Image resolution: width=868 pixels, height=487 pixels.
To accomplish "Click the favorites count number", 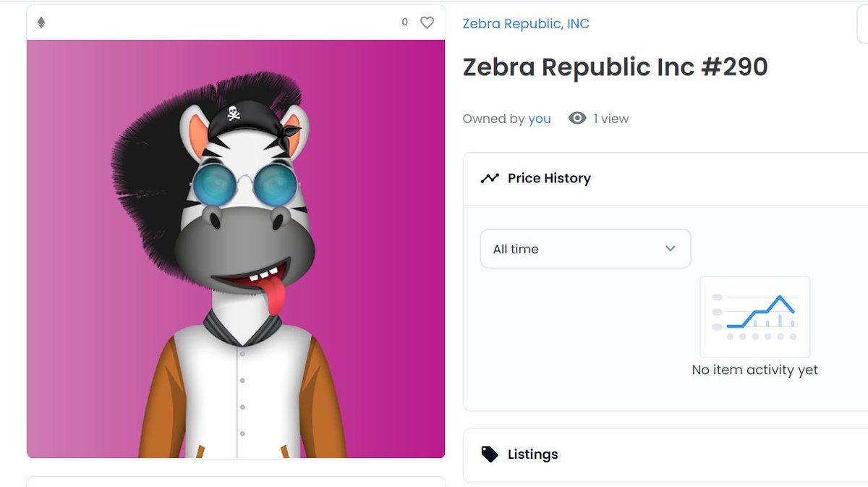I will coord(405,22).
